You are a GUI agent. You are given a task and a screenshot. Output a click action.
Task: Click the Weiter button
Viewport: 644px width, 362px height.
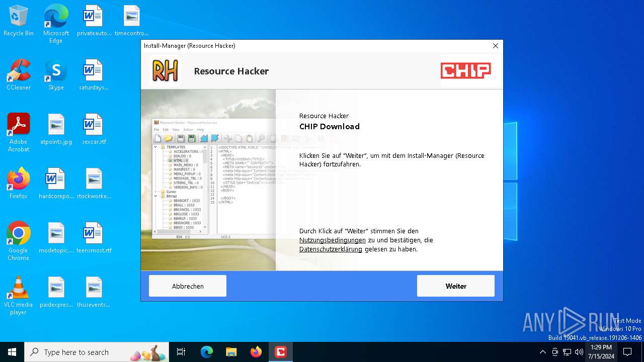coord(456,286)
